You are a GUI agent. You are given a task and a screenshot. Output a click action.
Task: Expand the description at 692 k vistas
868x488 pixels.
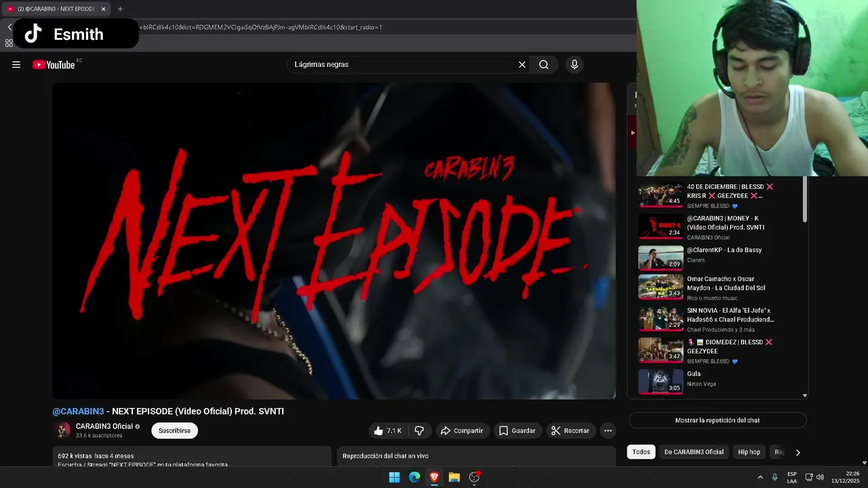pyautogui.click(x=192, y=457)
